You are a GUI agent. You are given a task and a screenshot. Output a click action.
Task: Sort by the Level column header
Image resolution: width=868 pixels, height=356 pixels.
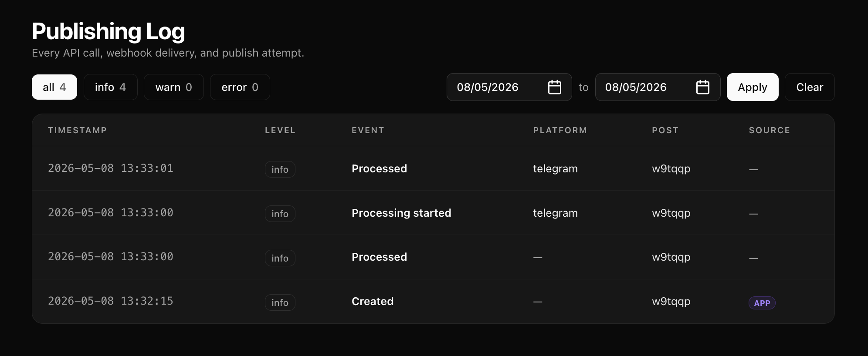280,130
